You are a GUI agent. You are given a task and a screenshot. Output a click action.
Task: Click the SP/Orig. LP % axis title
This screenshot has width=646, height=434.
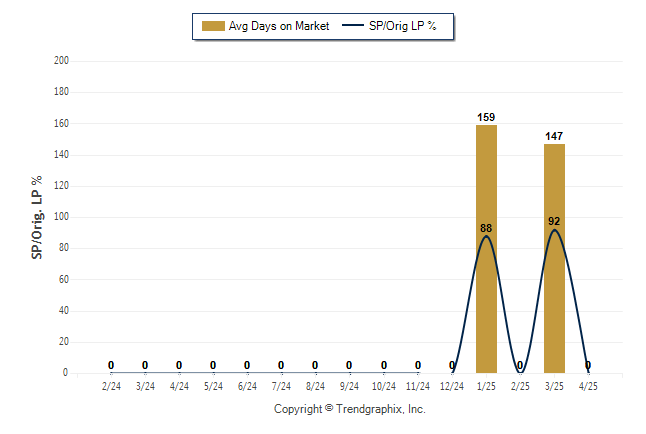37,218
